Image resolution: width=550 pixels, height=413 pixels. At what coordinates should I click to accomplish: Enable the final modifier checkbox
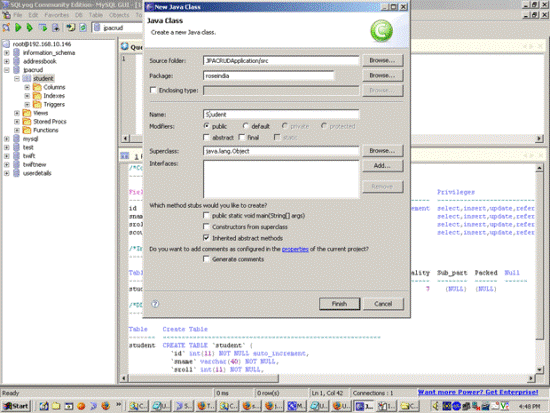[x=242, y=137]
